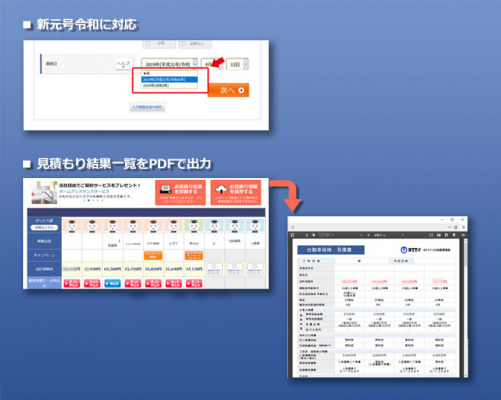Image resolution: width=501 pixels, height=400 pixels.
Task: Tick the first checkbox above the date row
Action: tap(148, 43)
